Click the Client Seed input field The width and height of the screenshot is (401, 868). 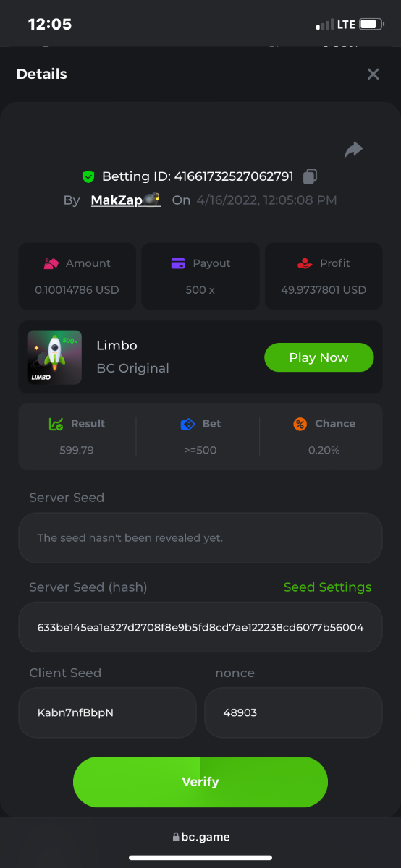(107, 712)
